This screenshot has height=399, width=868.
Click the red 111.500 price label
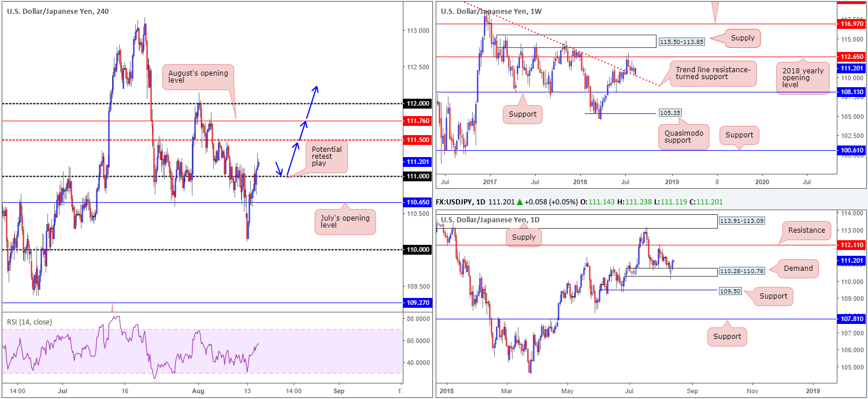417,140
